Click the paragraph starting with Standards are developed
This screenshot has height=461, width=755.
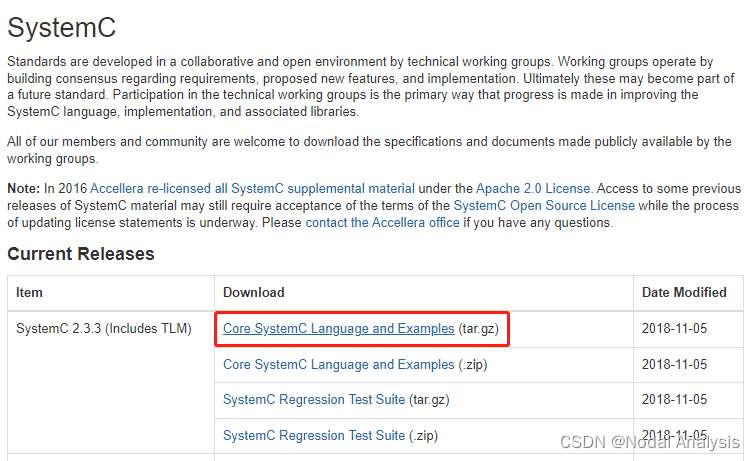360,86
